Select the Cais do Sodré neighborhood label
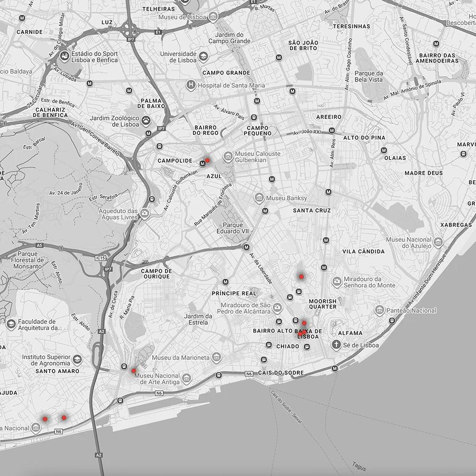 click(x=281, y=373)
